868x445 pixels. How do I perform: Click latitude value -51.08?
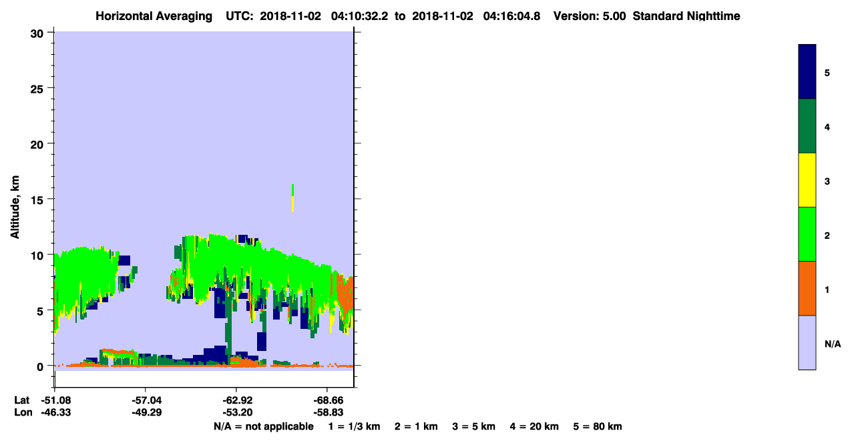(x=55, y=400)
